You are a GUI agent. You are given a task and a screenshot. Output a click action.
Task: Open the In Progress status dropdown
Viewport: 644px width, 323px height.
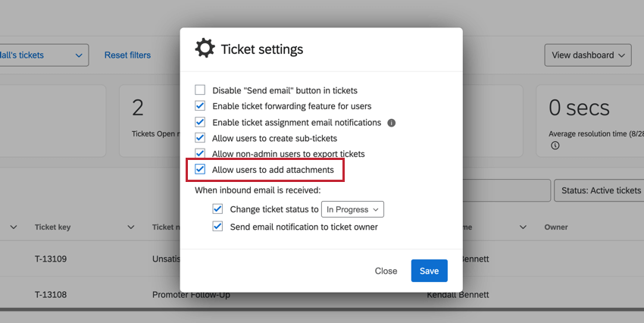pyautogui.click(x=353, y=209)
